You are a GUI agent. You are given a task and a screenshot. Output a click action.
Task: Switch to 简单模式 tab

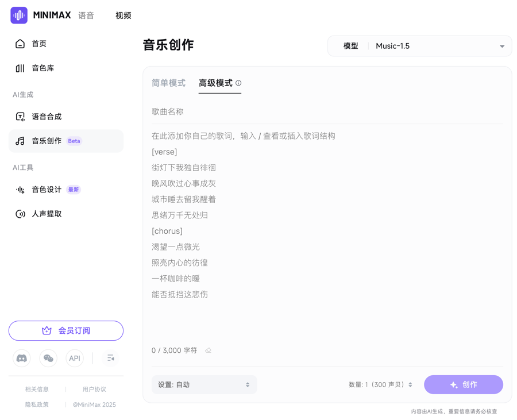[168, 83]
